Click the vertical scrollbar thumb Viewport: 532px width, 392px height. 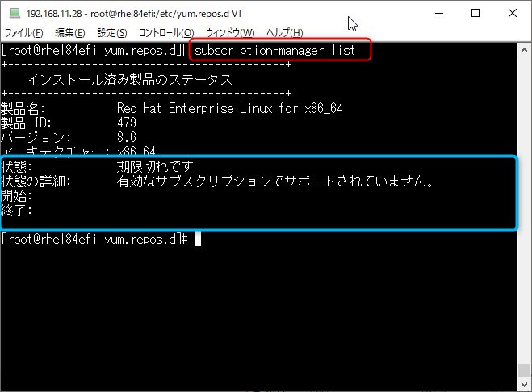[x=524, y=370]
